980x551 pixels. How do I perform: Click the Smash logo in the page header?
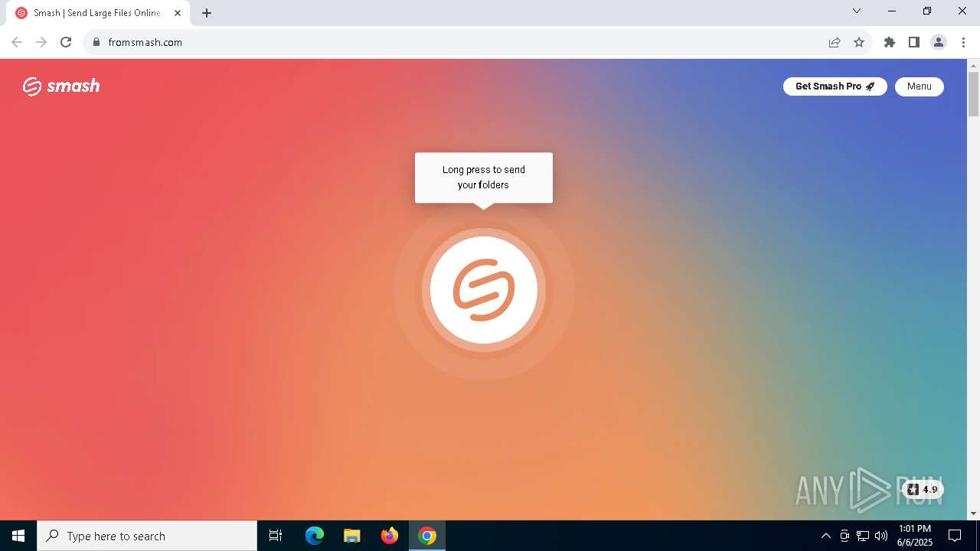(x=61, y=86)
